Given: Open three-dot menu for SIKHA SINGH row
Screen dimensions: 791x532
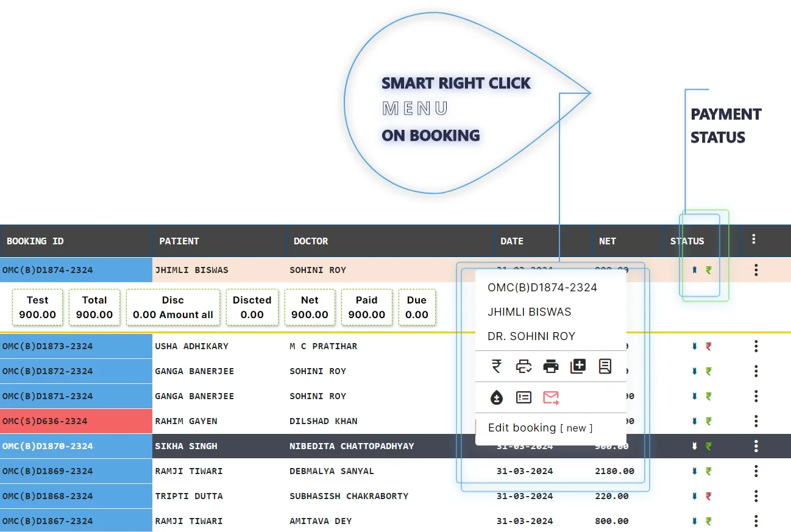Looking at the screenshot, I should (756, 446).
